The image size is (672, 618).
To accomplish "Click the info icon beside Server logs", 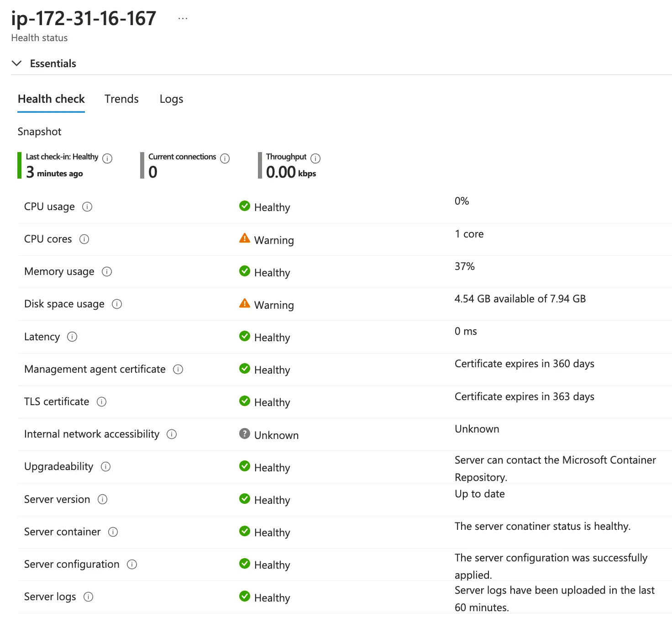I will pyautogui.click(x=89, y=597).
